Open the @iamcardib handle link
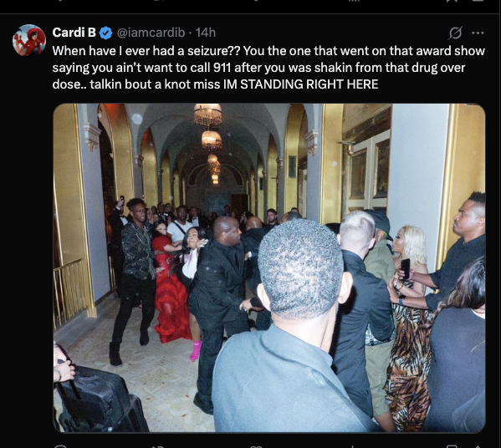The width and height of the screenshot is (501, 448). 151,33
